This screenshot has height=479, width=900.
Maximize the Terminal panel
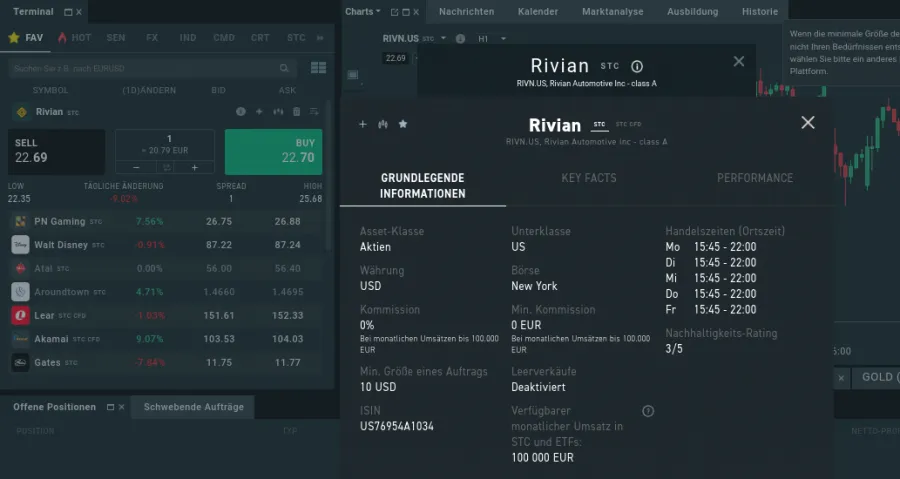tap(68, 12)
